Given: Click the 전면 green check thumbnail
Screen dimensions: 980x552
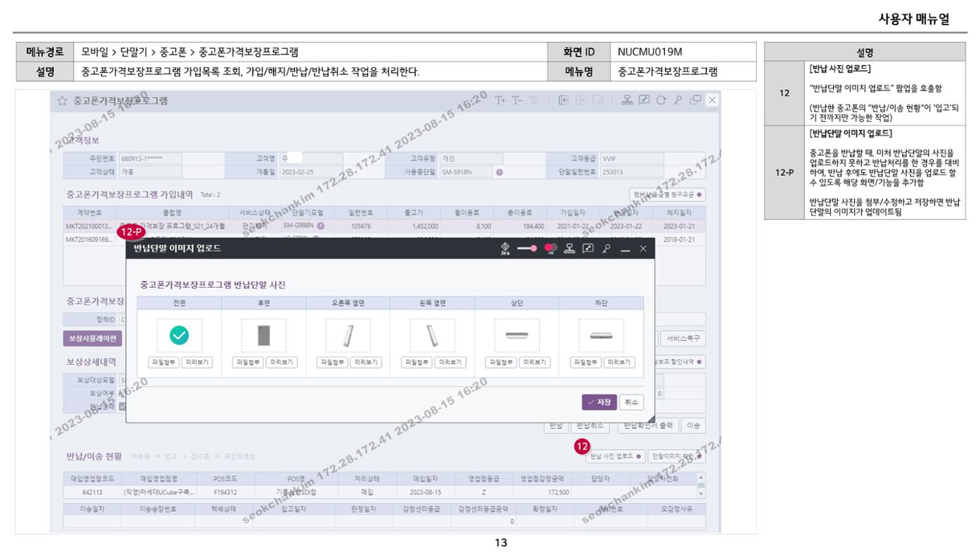Looking at the screenshot, I should point(179,336).
